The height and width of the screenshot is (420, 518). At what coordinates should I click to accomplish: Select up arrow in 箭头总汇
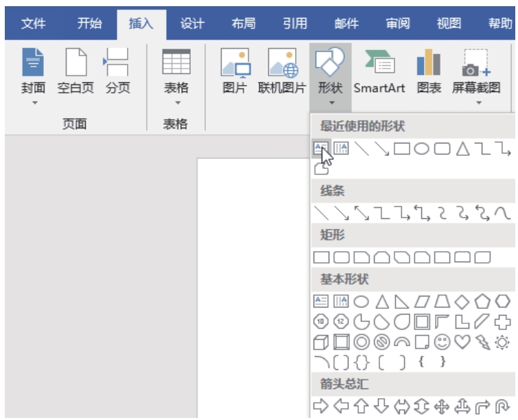point(362,406)
